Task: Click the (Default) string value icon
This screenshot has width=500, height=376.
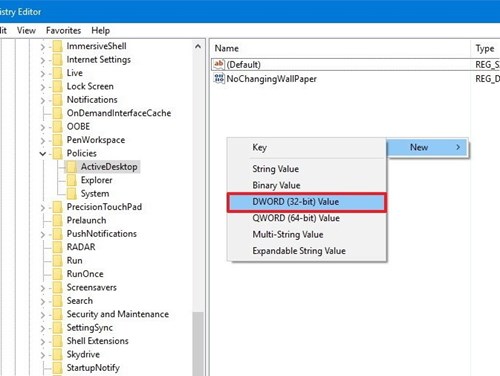Action: (x=219, y=64)
